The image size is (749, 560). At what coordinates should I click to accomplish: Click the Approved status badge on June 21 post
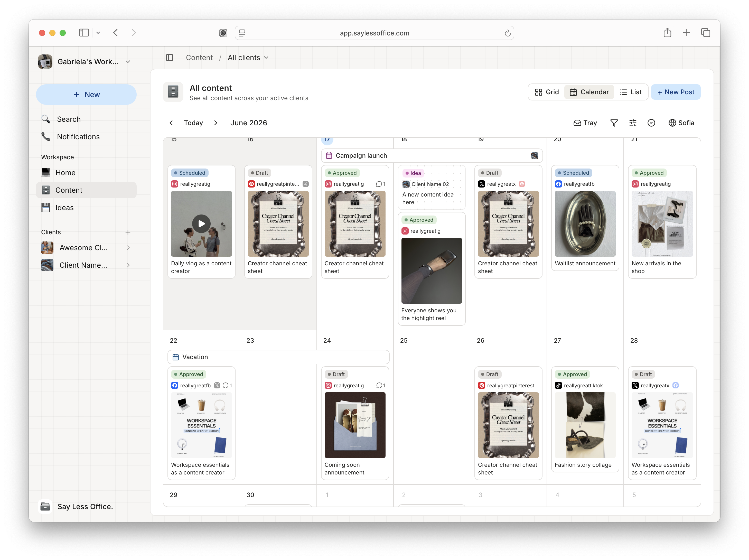(x=649, y=173)
